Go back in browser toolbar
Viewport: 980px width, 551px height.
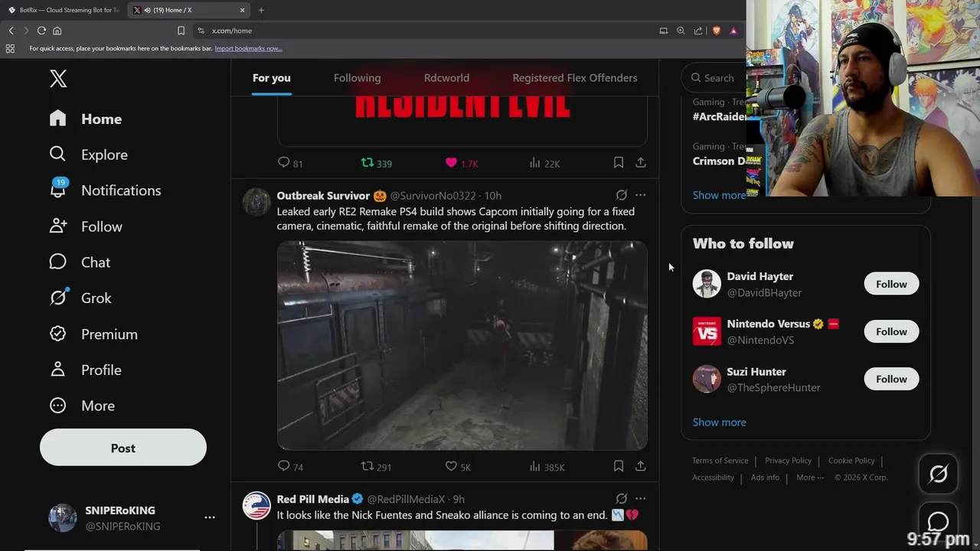(x=11, y=31)
